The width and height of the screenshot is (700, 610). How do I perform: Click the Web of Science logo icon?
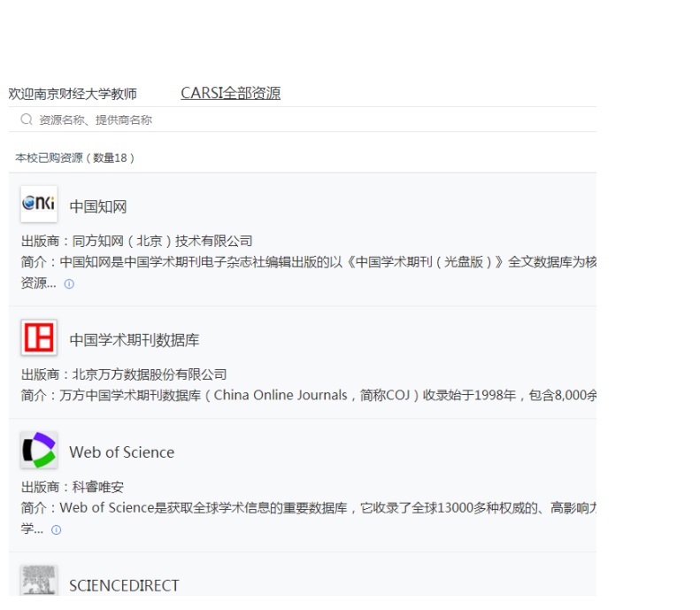click(x=39, y=450)
